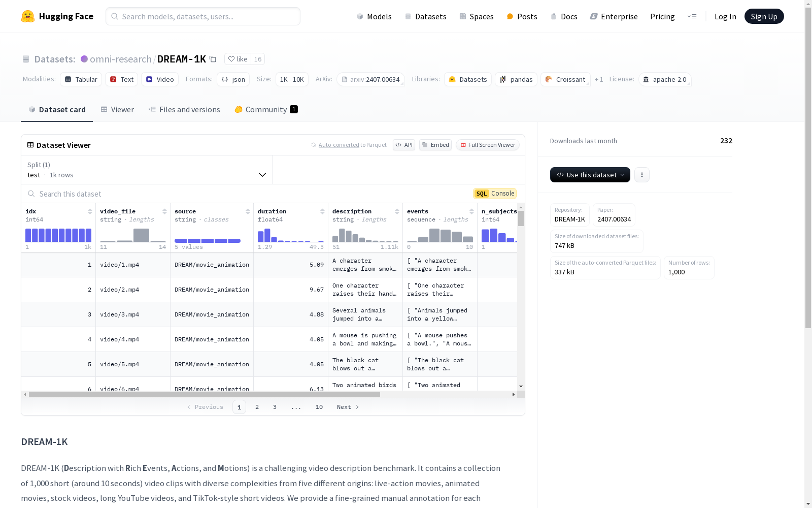Open the three-dot menu next to Use this dataset

pyautogui.click(x=642, y=175)
